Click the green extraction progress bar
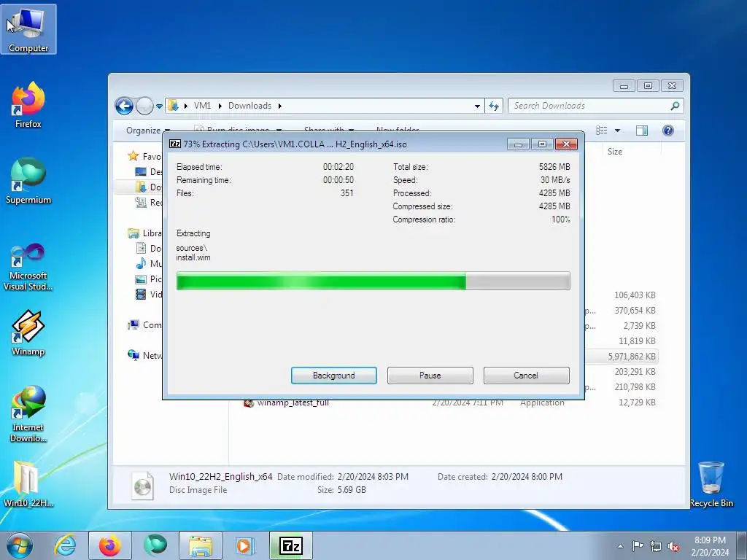 click(373, 281)
